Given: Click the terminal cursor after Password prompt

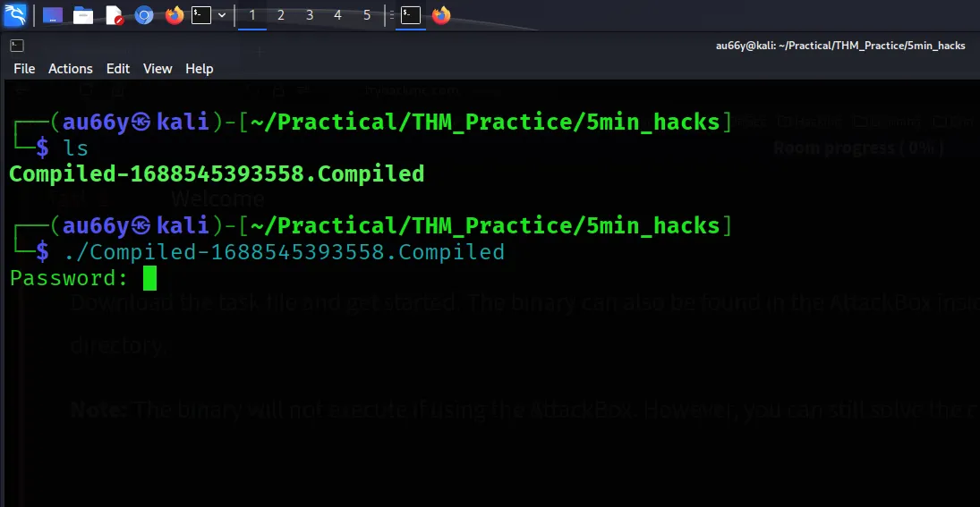Looking at the screenshot, I should (149, 279).
